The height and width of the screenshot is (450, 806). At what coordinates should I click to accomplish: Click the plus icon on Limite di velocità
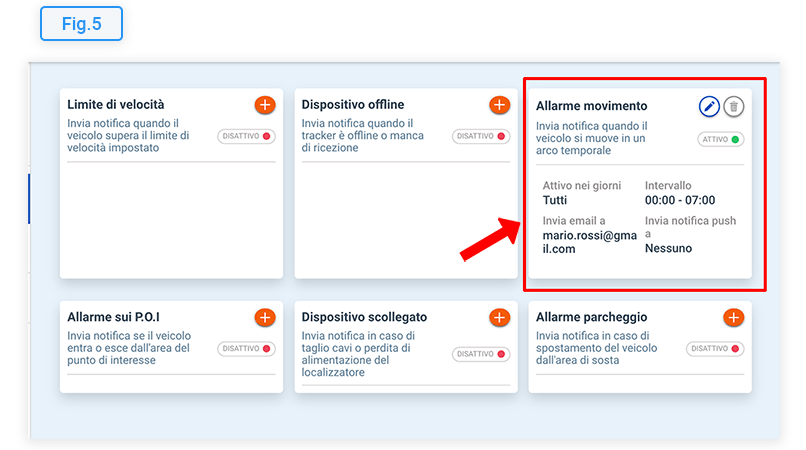pyautogui.click(x=264, y=104)
